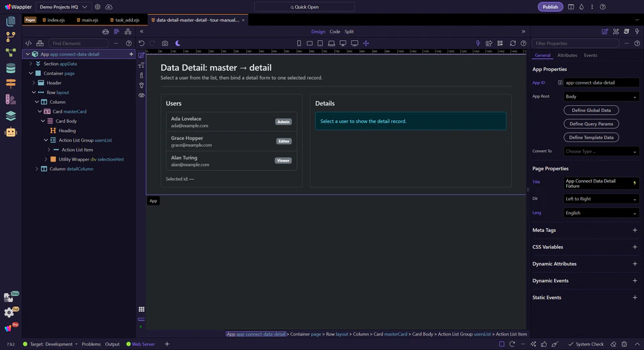This screenshot has width=644, height=350.
Task: Click Define Global Data button
Action: (591, 110)
